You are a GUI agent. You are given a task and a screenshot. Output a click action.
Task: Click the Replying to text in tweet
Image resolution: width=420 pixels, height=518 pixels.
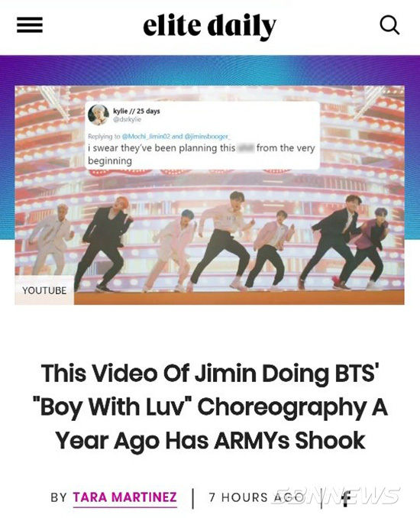tap(104, 136)
